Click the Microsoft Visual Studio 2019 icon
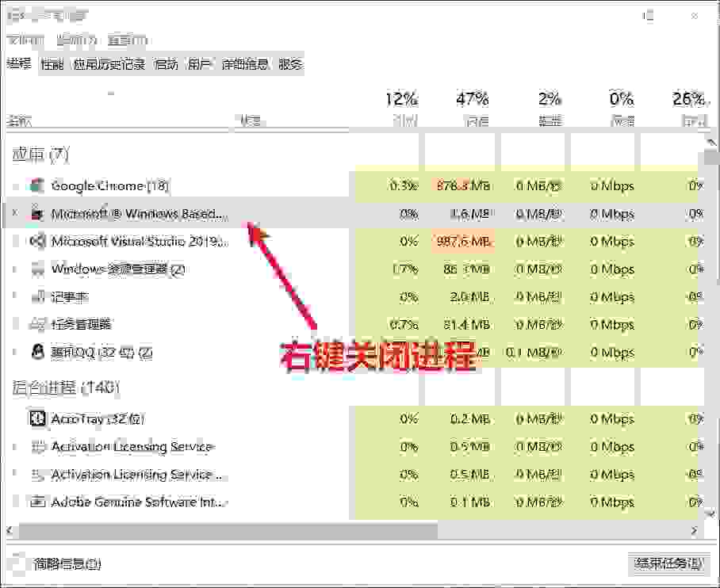720x588 pixels. 36,242
